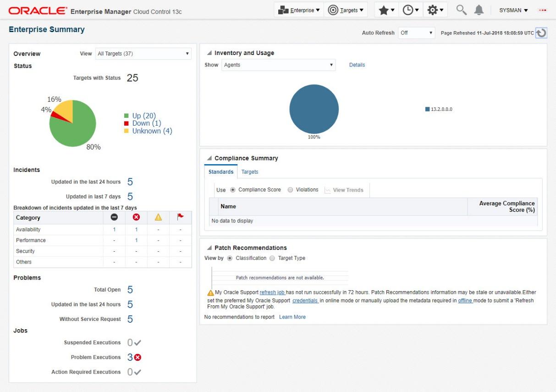The image size is (556, 392).
Task: Open Availability critical incidents count
Action: (x=136, y=230)
